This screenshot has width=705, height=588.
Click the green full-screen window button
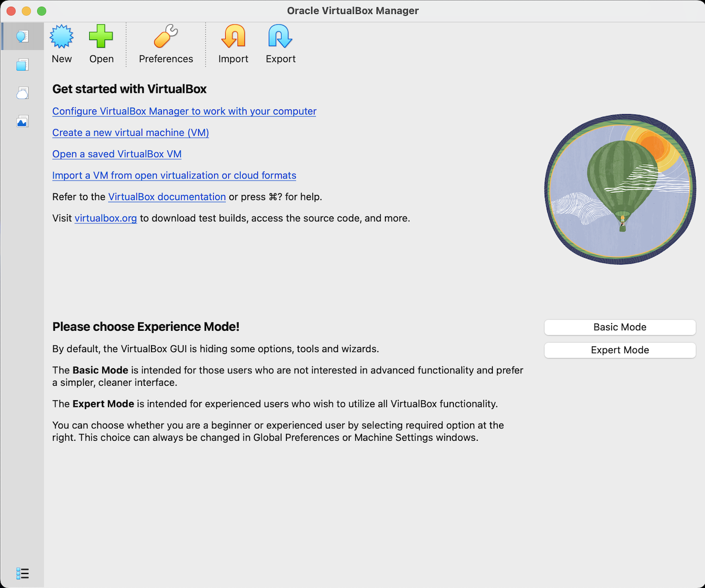coord(42,11)
